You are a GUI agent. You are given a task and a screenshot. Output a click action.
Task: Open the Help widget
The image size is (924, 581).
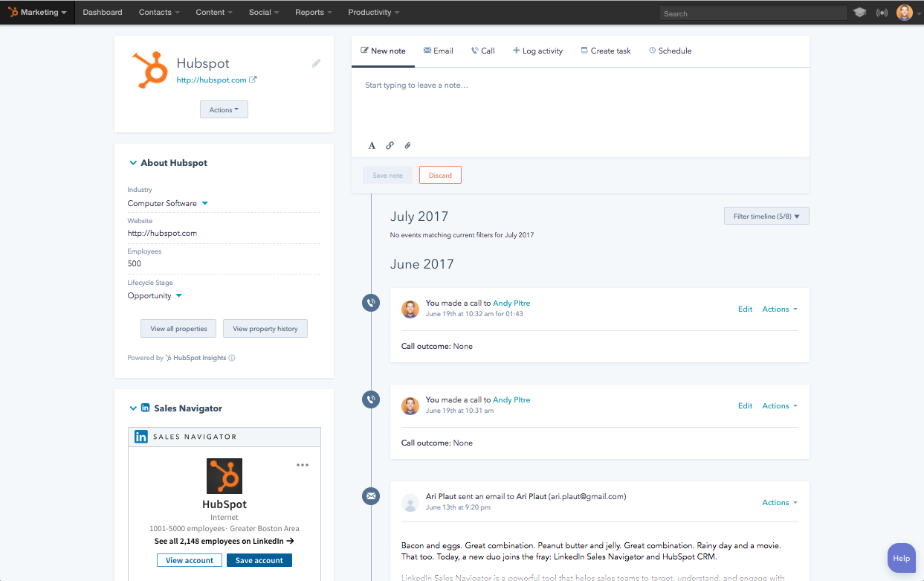pos(901,558)
